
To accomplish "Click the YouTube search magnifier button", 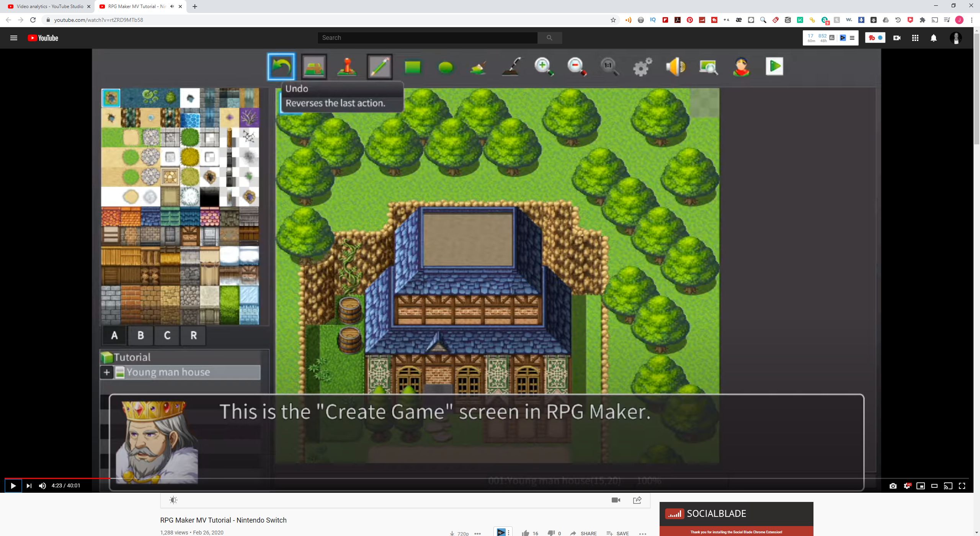I will (x=550, y=38).
